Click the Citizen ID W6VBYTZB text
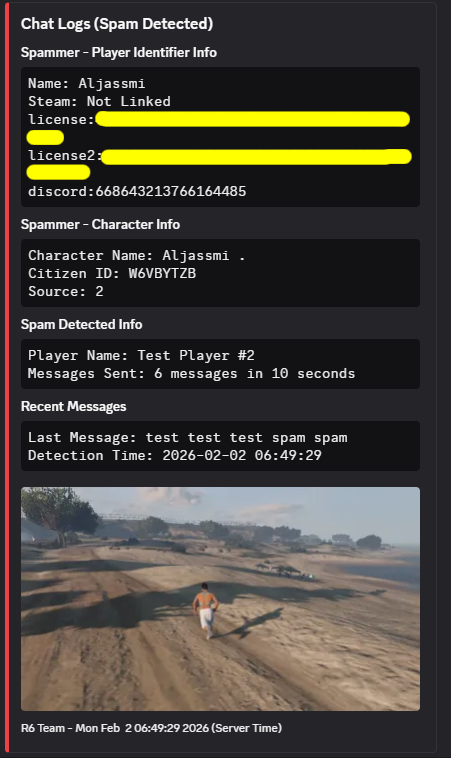Screen dimensions: 451x758 112,274
